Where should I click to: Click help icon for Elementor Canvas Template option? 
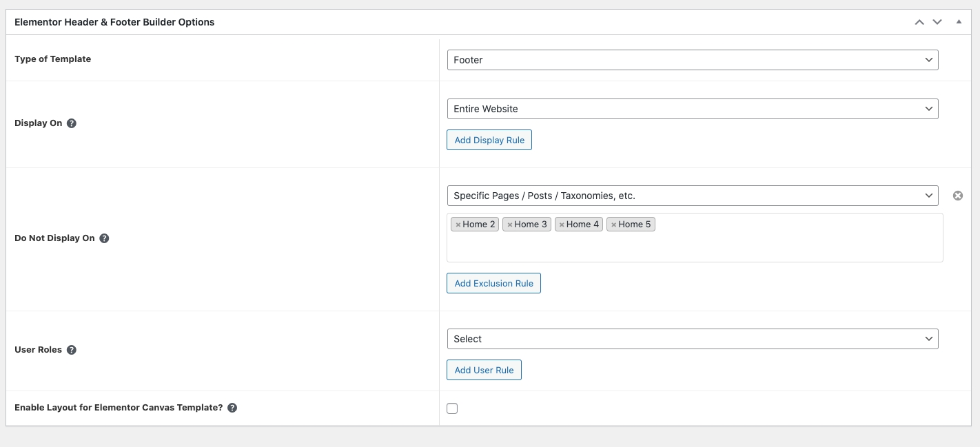pyautogui.click(x=232, y=408)
